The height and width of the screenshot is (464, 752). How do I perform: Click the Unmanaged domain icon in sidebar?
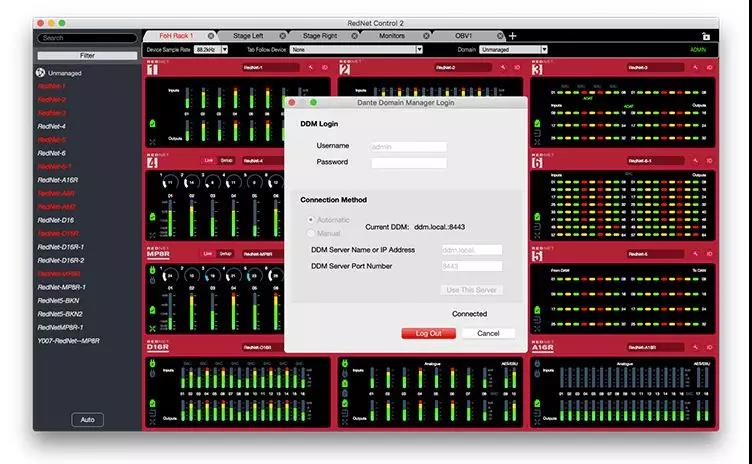[40, 73]
